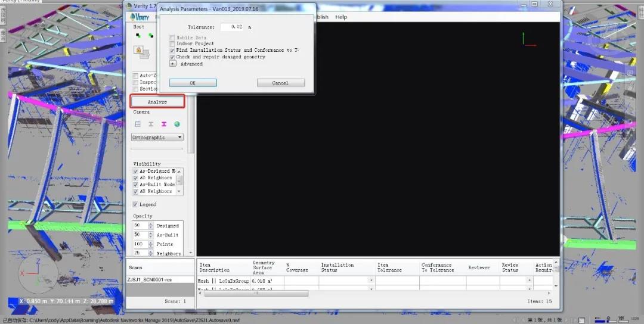Click the grid camera view icon

pos(138,124)
